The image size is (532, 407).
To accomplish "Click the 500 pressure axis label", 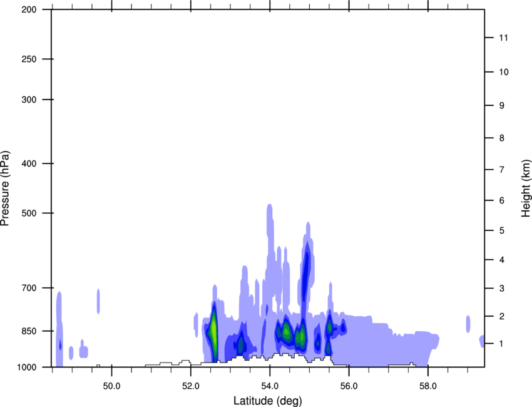I will [29, 213].
